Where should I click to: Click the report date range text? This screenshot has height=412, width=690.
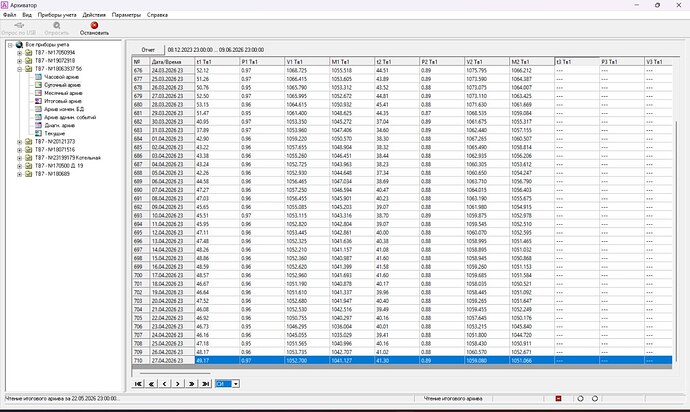tap(216, 50)
